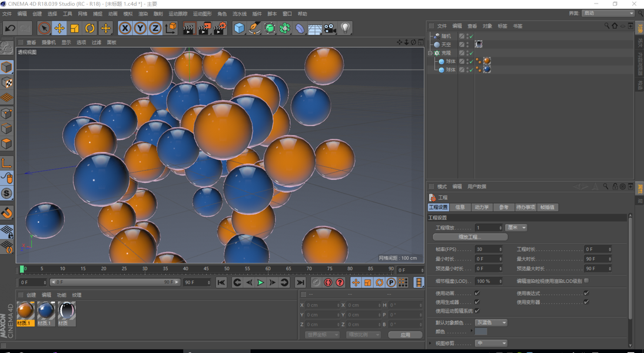Click the 缩放工程 button
Screen dimensions: 644x353
pyautogui.click(x=470, y=237)
